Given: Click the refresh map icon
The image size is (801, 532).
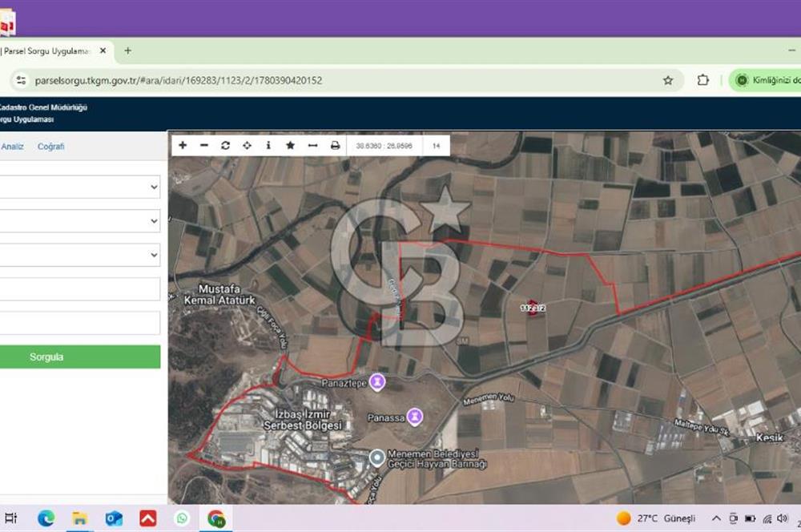Looking at the screenshot, I should click(x=225, y=146).
